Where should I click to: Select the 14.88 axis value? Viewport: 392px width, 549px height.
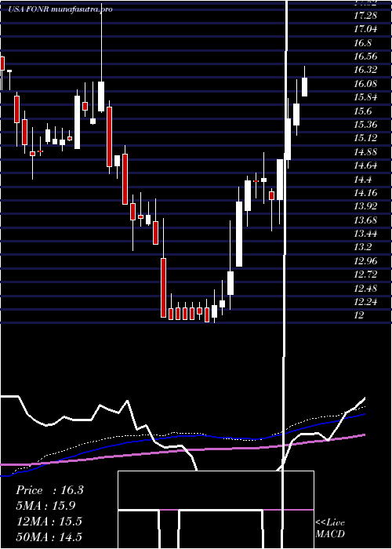coord(365,151)
